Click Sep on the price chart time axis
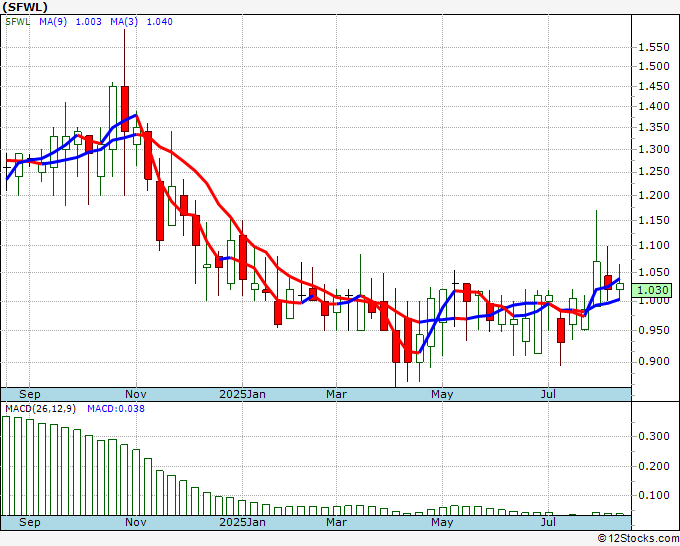The width and height of the screenshot is (680, 546). (x=29, y=394)
